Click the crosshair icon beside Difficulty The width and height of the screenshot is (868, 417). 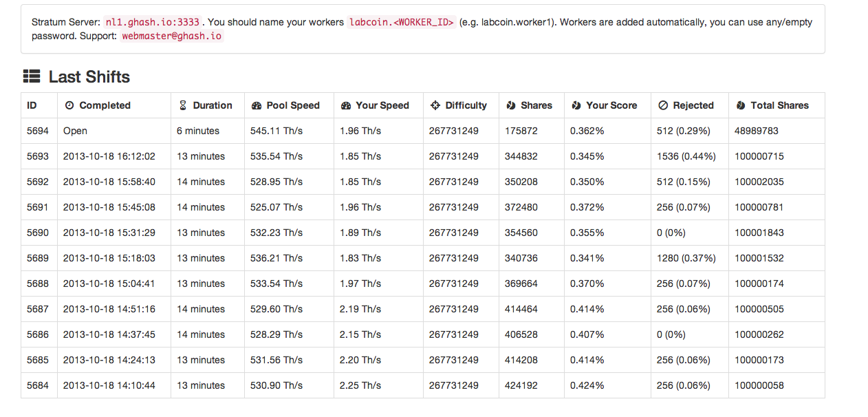click(435, 105)
